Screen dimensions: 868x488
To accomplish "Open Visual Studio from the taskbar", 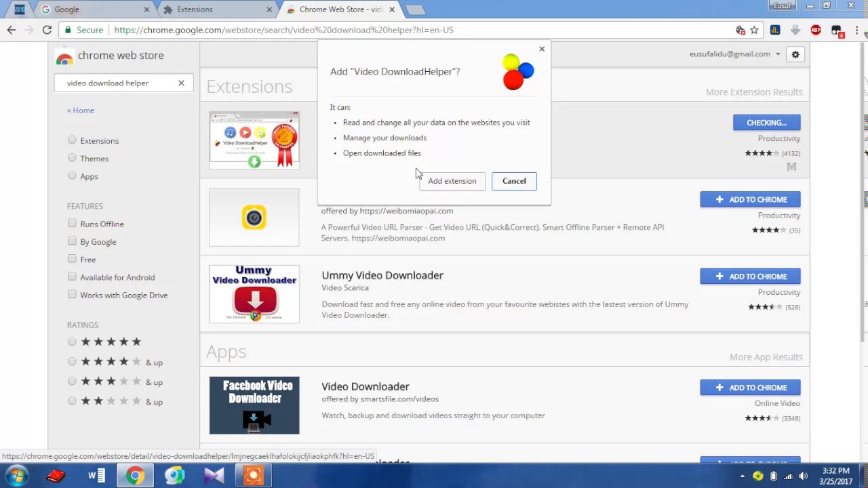I will coord(214,476).
